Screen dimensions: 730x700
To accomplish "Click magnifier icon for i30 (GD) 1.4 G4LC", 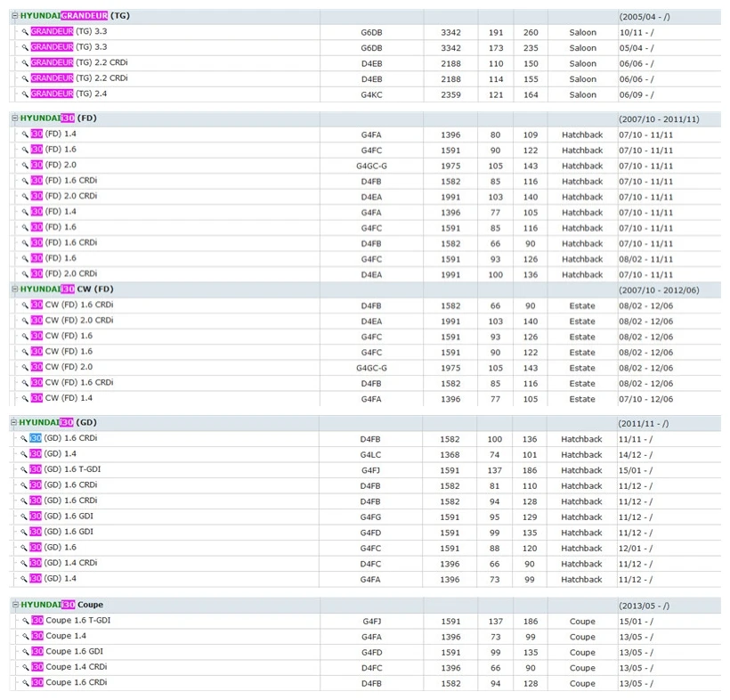I will tap(23, 454).
